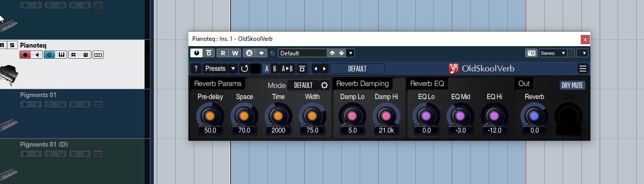
Task: Enable Write automation on Pianoteq track
Action: click(86, 55)
